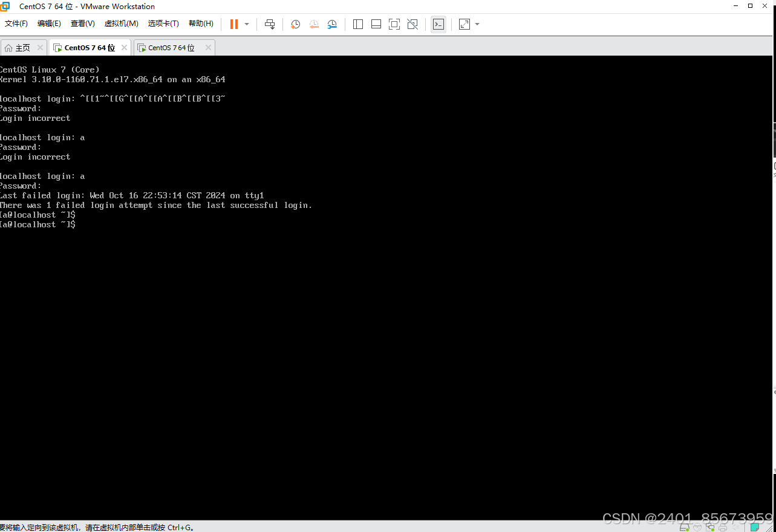Toggle the library sidebar panel icon
Image resolution: width=776 pixels, height=532 pixels.
click(358, 24)
